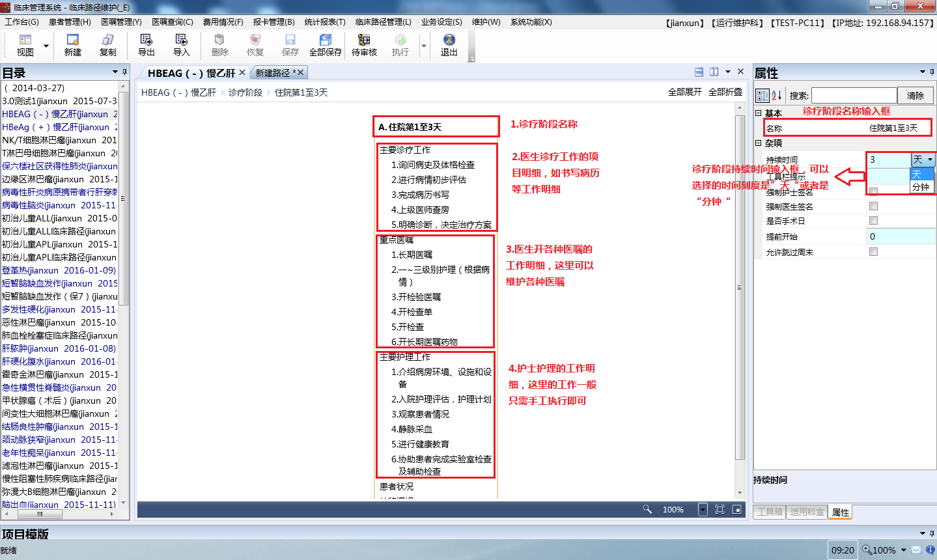937x560 pixels.
Task: Open the canvas zoom percentage dropdown
Action: pos(703,509)
